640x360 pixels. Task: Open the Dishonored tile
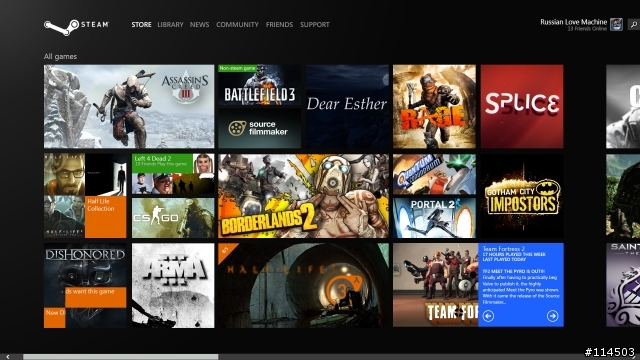(x=85, y=285)
